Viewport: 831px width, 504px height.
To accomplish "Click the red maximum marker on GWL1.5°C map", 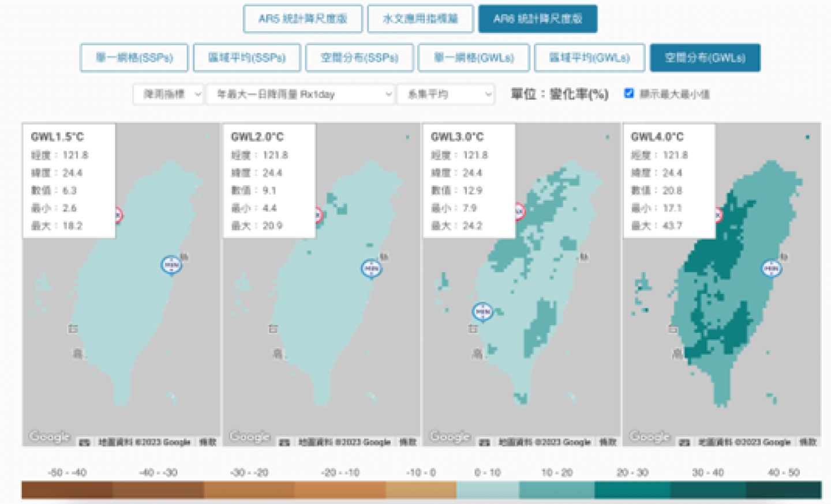I will 118,215.
